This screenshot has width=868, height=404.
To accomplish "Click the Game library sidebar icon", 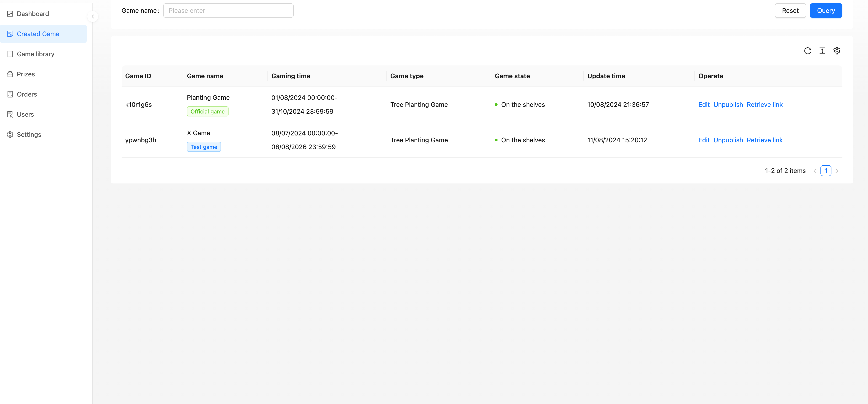I will [x=10, y=54].
